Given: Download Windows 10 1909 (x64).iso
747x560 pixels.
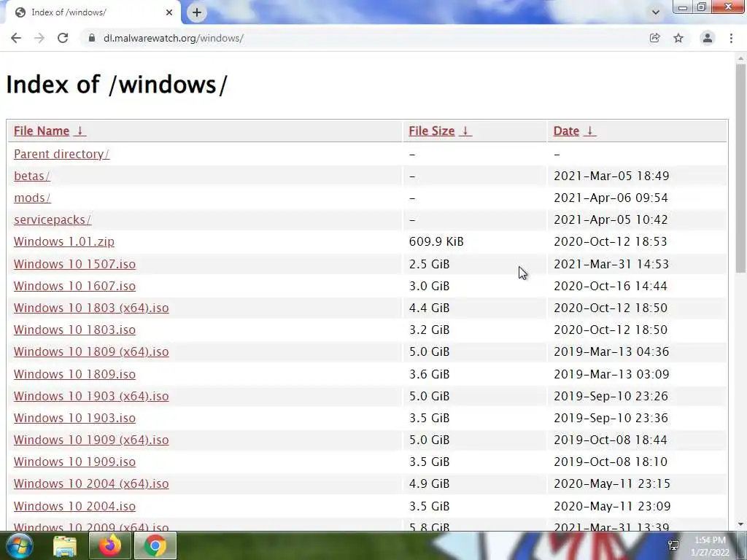Looking at the screenshot, I should pos(91,440).
